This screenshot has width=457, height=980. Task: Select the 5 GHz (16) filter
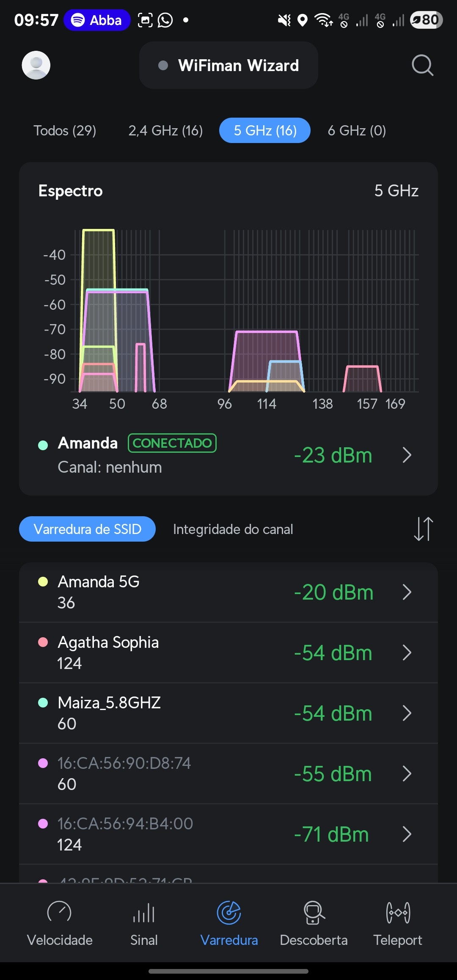265,130
